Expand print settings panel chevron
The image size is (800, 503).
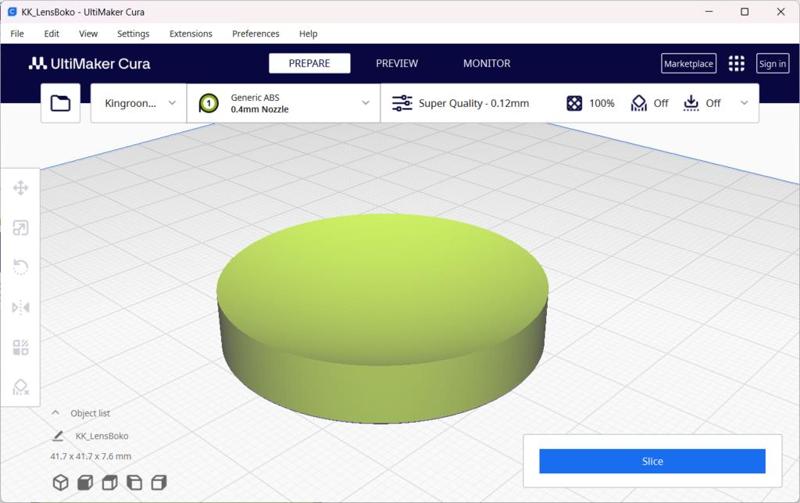[744, 103]
